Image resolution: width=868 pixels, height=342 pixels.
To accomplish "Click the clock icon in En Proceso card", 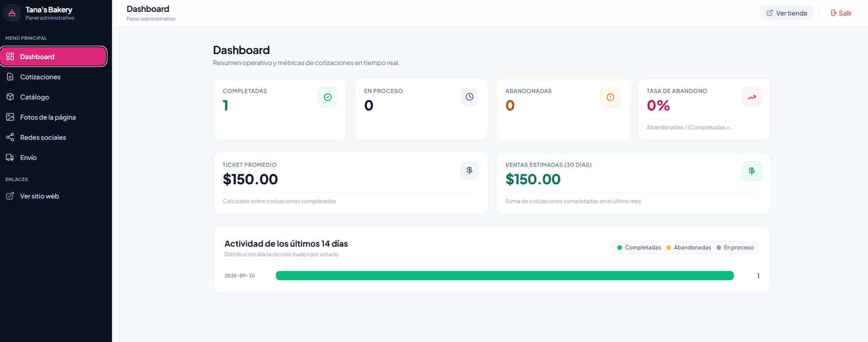I will (469, 97).
